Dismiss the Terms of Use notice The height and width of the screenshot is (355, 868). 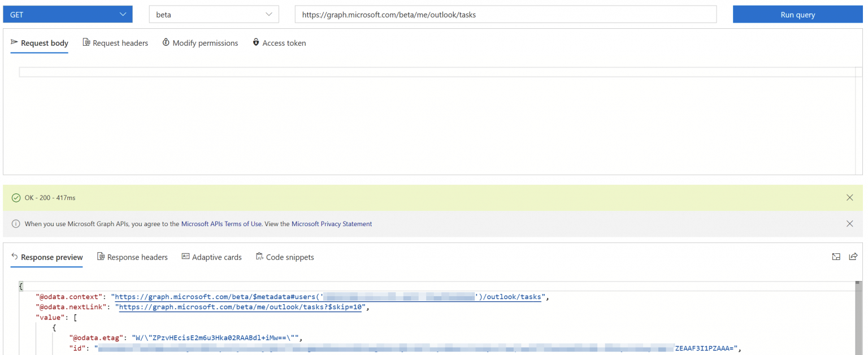coord(850,224)
